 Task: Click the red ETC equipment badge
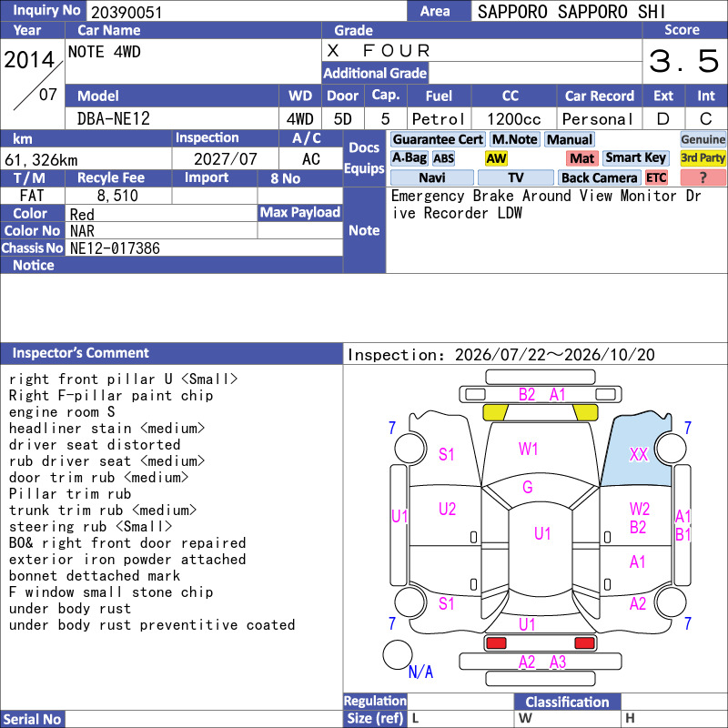coord(656,177)
